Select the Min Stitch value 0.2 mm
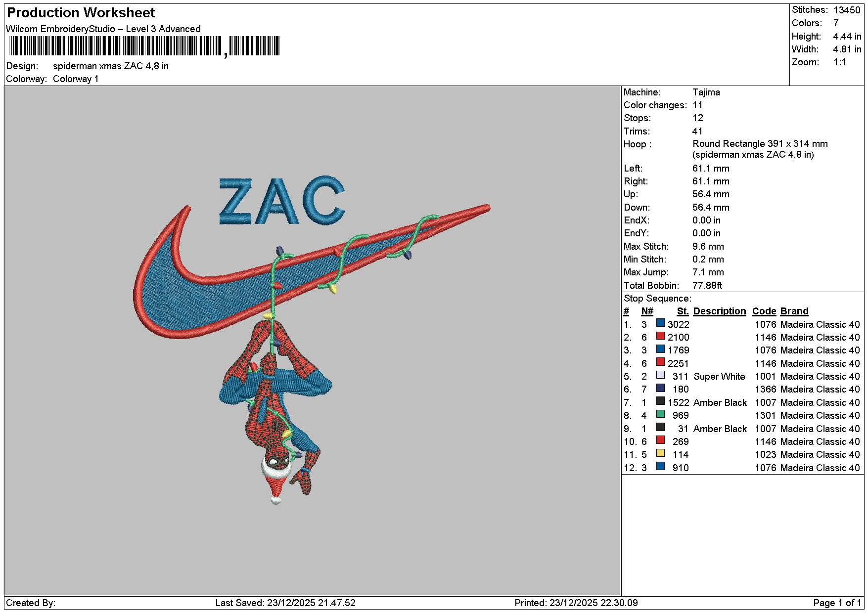The height and width of the screenshot is (613, 868). coord(708,260)
